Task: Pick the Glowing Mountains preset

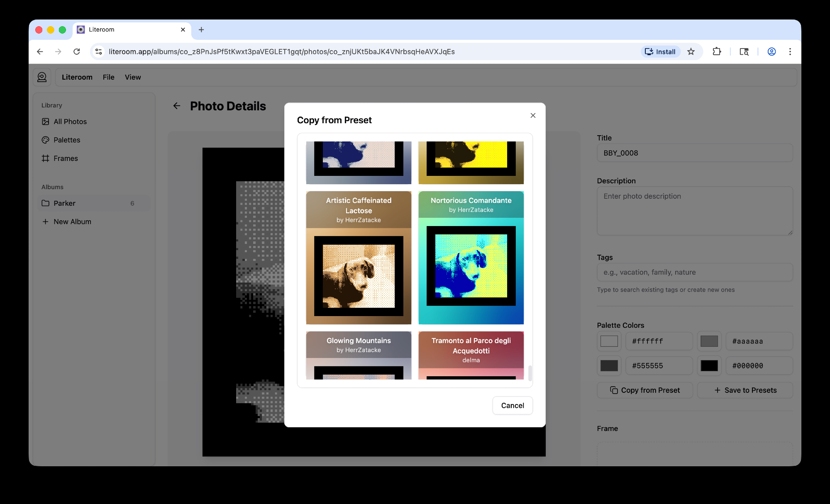Action: [x=359, y=355]
